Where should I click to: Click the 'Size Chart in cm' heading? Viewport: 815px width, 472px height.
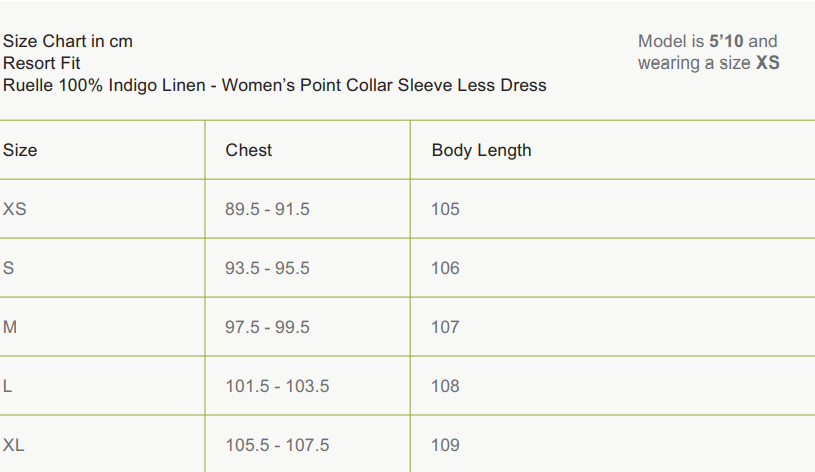click(68, 41)
